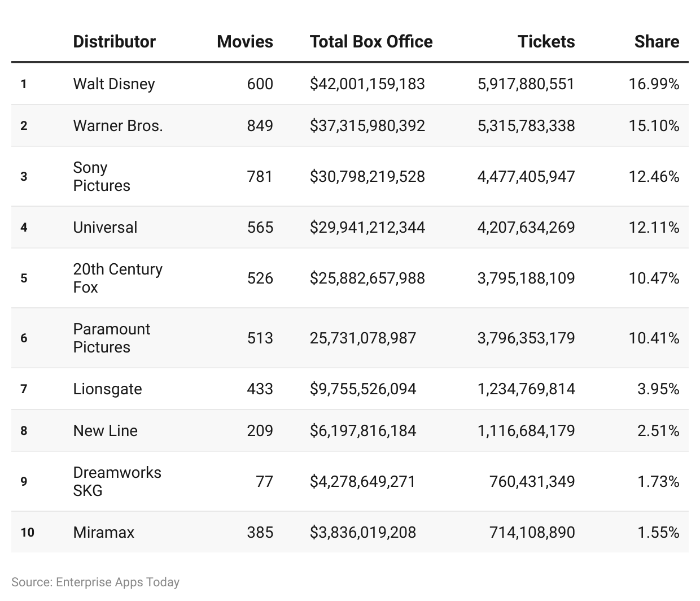Select the Warner Bros. distributor cell
Screen dimensions: 700x601
click(x=118, y=125)
